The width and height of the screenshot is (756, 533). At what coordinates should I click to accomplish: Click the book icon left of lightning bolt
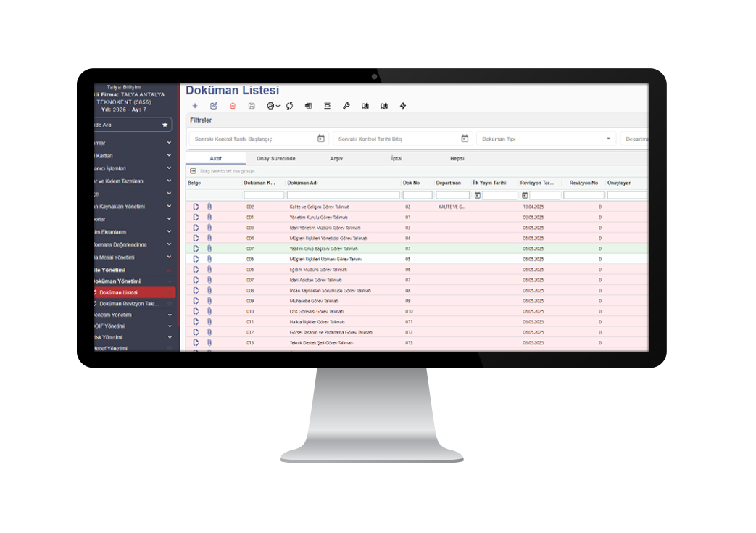tap(383, 106)
